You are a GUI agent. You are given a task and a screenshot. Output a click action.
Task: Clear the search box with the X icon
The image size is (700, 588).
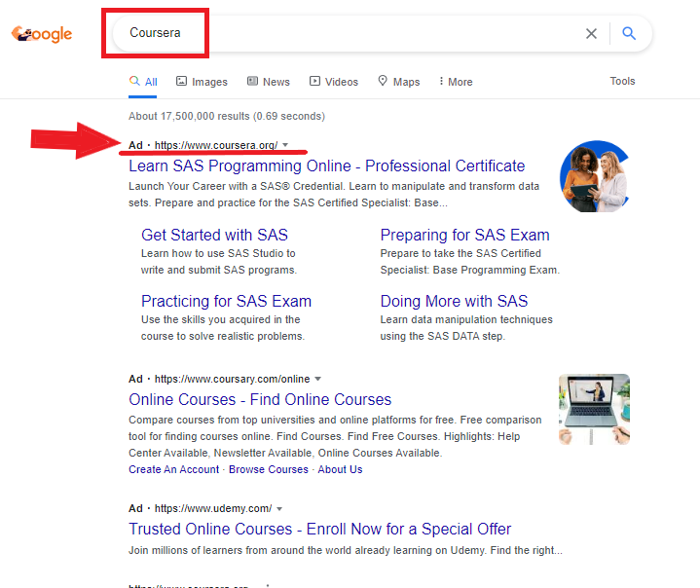591,33
